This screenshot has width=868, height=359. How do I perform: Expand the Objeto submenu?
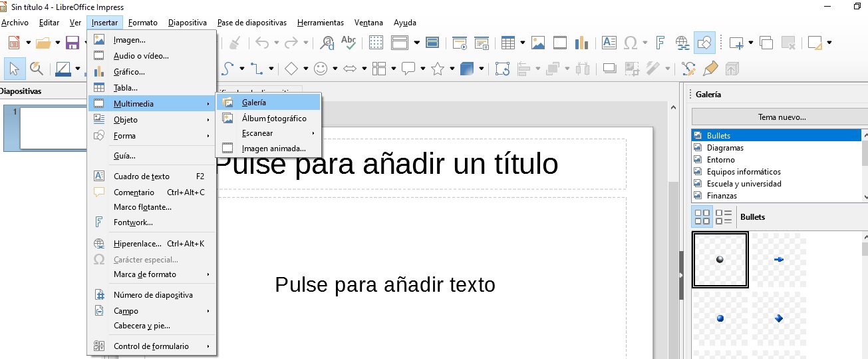(152, 120)
